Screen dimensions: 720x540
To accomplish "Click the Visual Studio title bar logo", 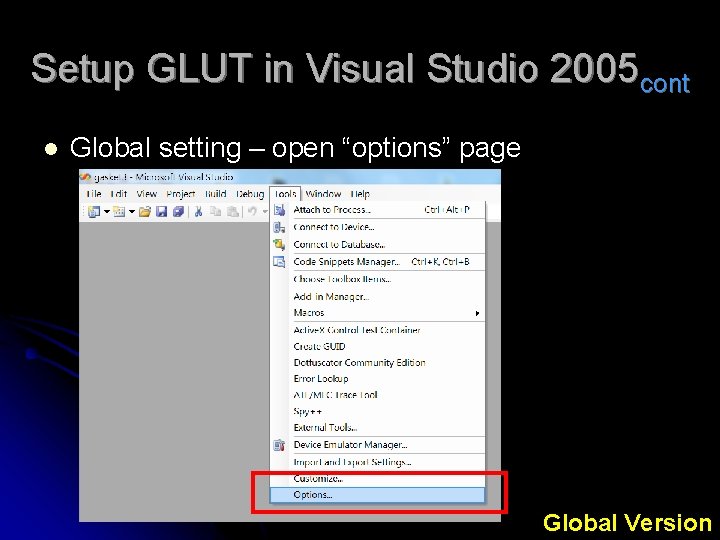I will point(85,177).
